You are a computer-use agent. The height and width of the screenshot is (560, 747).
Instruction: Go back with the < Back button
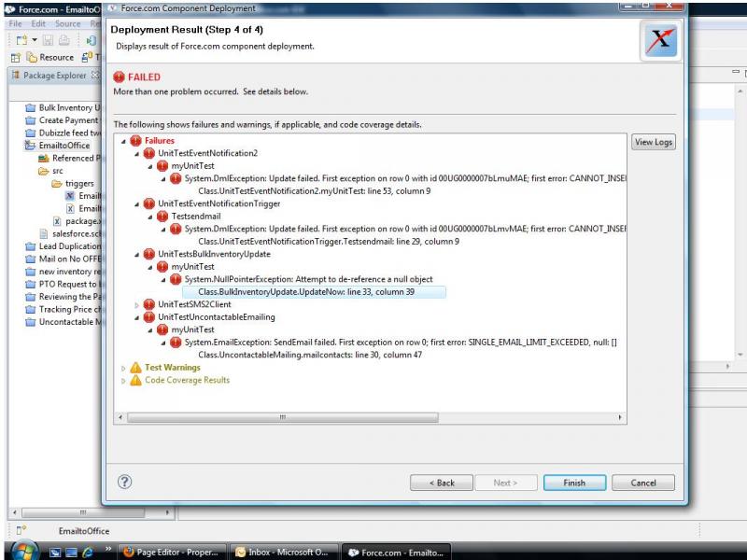[x=442, y=483]
